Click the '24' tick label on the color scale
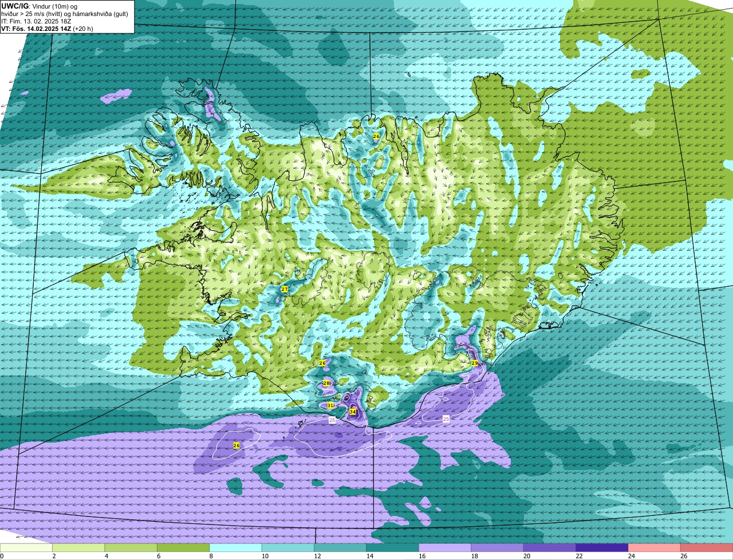The height and width of the screenshot is (560, 733). pos(631,556)
